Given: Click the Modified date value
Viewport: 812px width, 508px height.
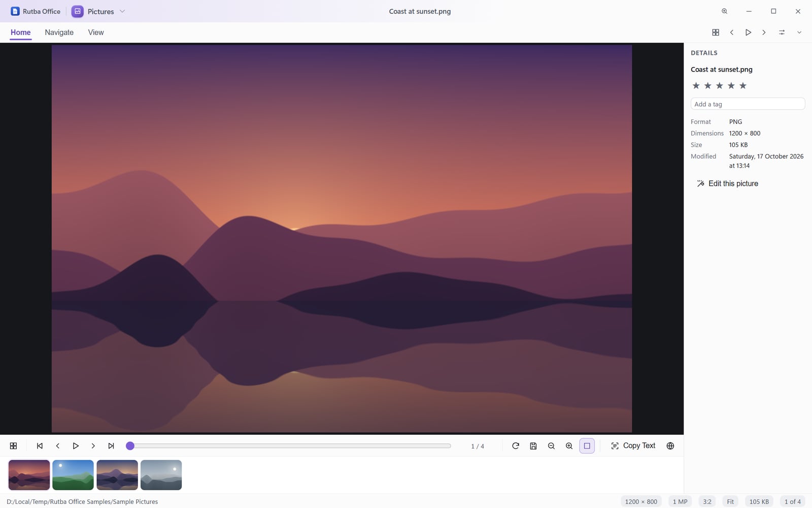Looking at the screenshot, I should [x=766, y=161].
